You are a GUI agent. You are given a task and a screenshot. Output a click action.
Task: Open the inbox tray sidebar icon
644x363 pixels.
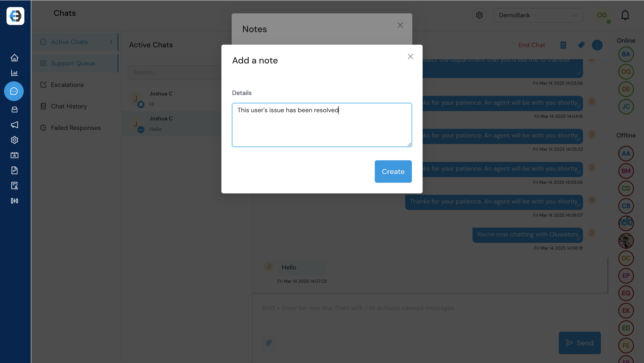pos(15,110)
